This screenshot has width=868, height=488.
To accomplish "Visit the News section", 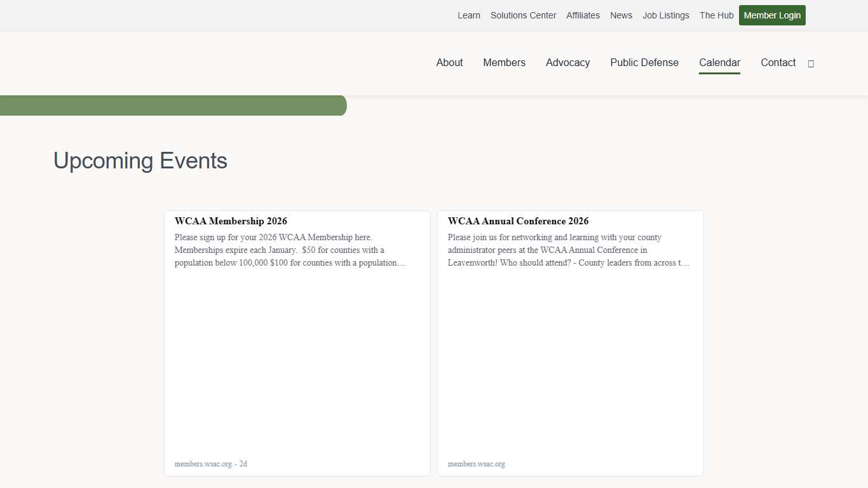I will pyautogui.click(x=621, y=15).
